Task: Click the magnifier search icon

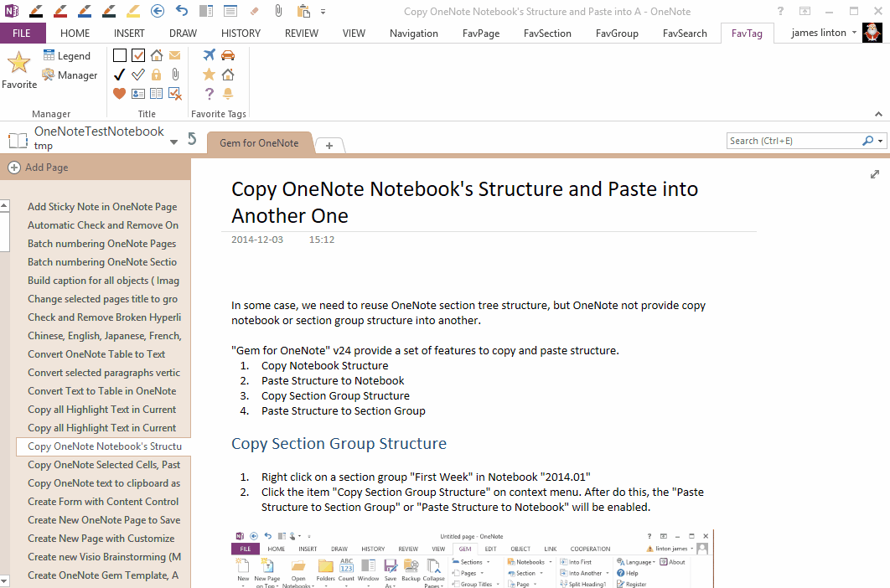Action: pos(868,140)
